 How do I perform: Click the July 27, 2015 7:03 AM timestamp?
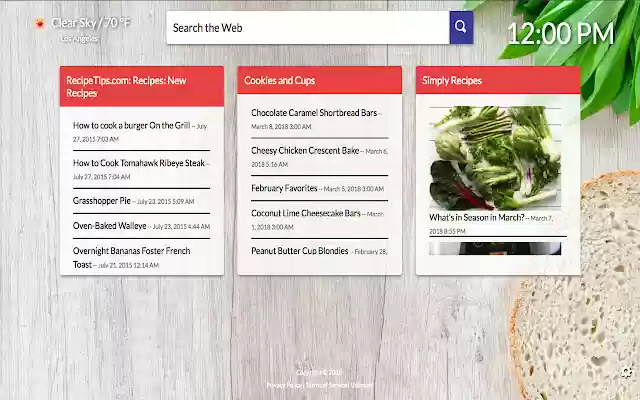tap(140, 133)
